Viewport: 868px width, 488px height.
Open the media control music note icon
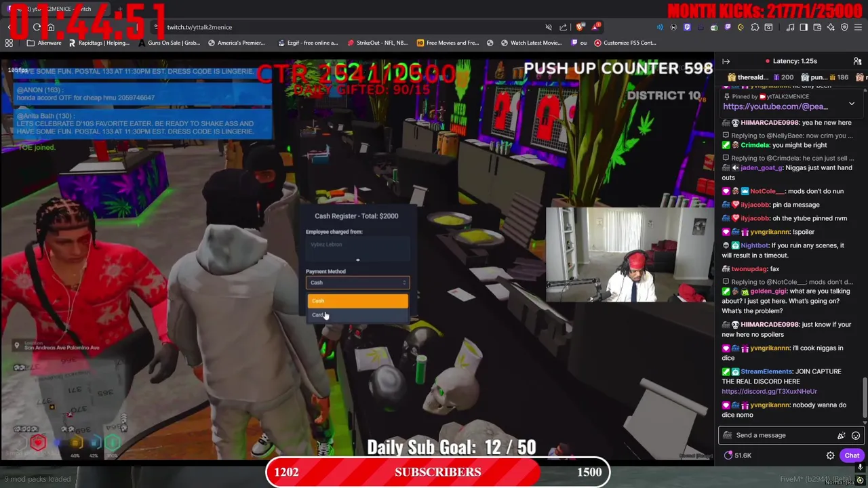click(791, 27)
